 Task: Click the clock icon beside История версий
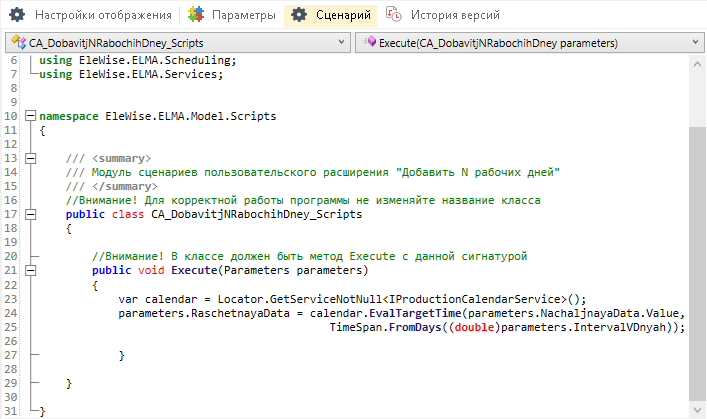(394, 16)
